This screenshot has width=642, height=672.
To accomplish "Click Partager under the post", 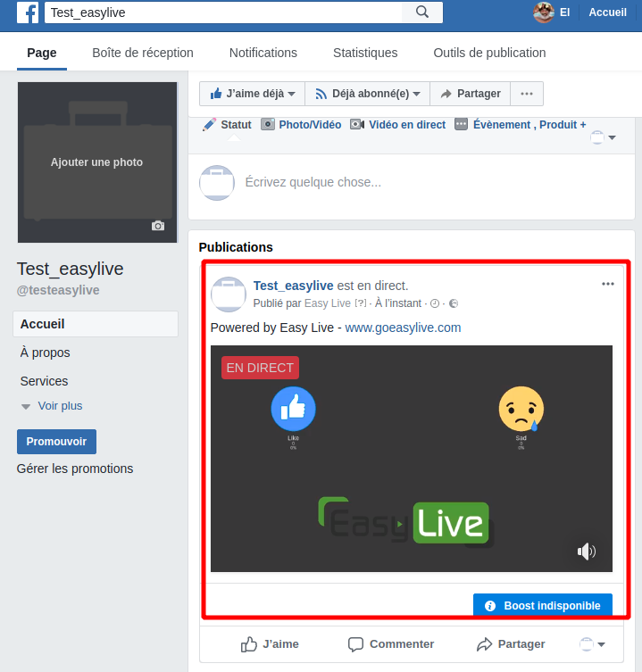I will tap(511, 644).
